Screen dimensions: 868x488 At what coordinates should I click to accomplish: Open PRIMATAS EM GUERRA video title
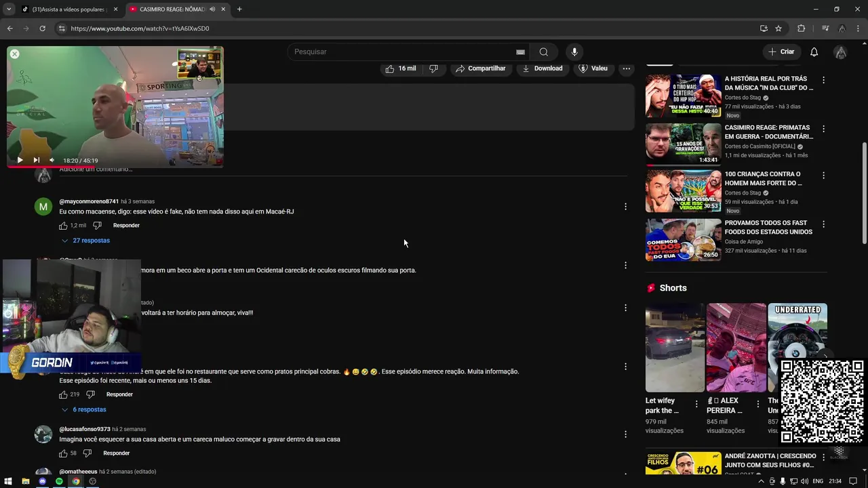coord(768,132)
